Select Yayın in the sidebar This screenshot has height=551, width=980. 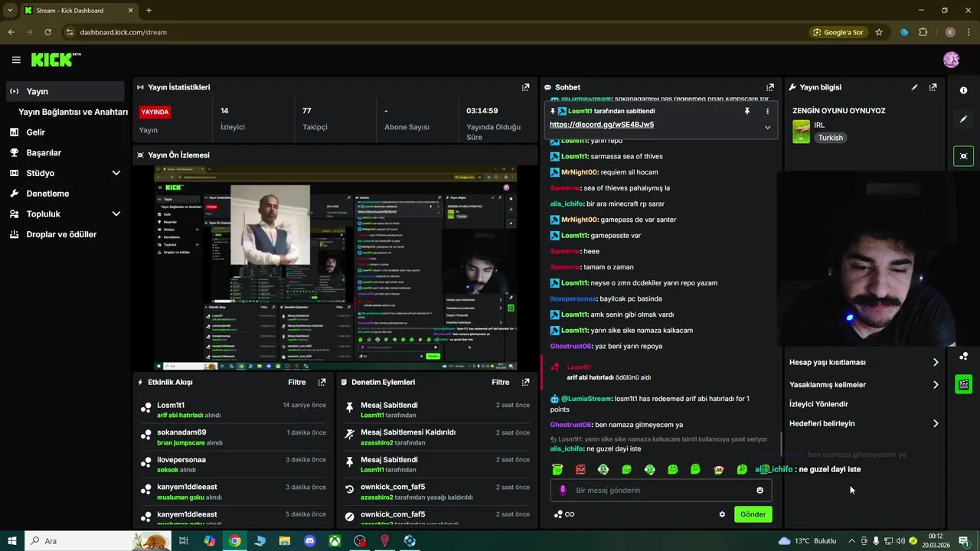coord(64,91)
